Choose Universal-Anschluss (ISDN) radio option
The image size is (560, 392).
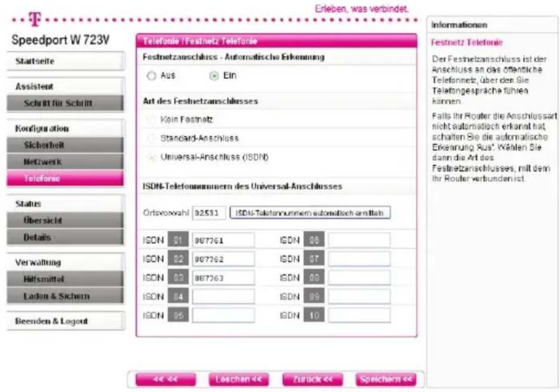pyautogui.click(x=152, y=157)
